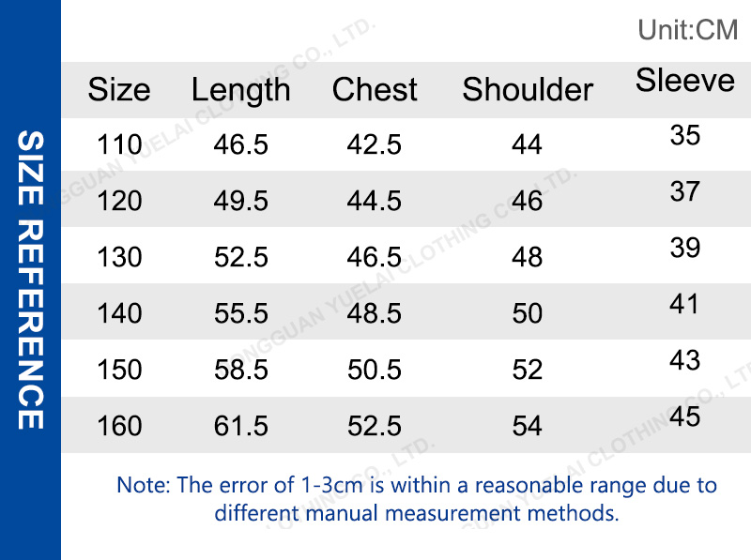Click sleeve value 35 for size 110

685,135
